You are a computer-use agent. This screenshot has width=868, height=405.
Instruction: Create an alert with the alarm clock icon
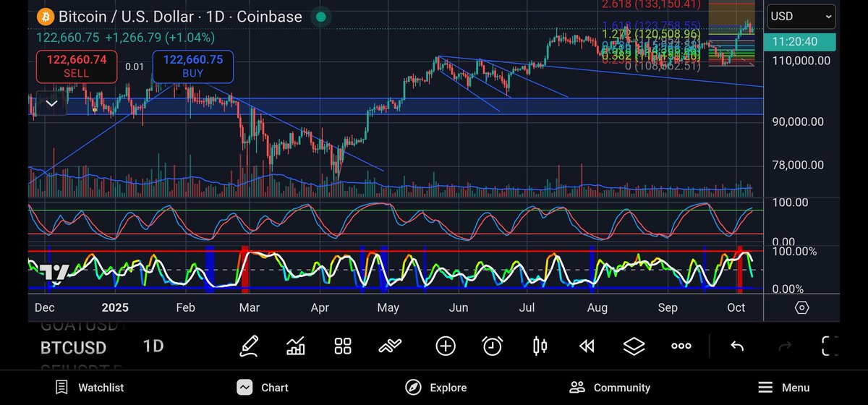493,346
